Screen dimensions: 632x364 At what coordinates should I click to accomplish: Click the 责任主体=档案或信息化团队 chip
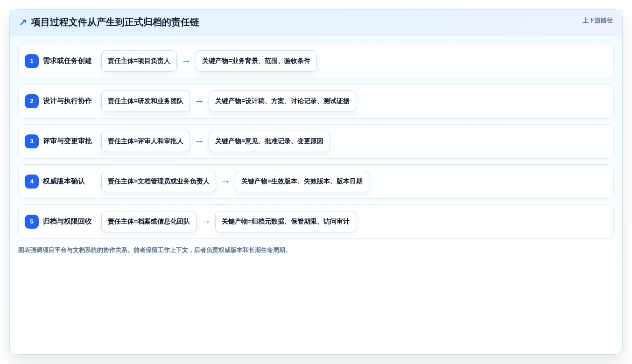pyautogui.click(x=149, y=222)
